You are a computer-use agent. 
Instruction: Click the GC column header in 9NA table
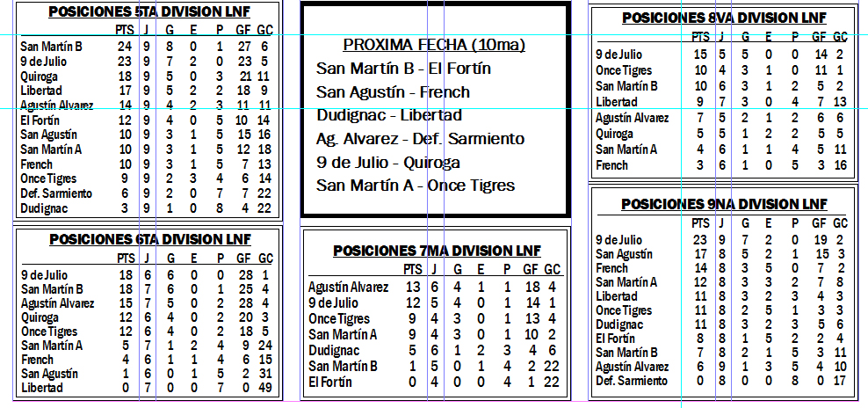pos(840,223)
